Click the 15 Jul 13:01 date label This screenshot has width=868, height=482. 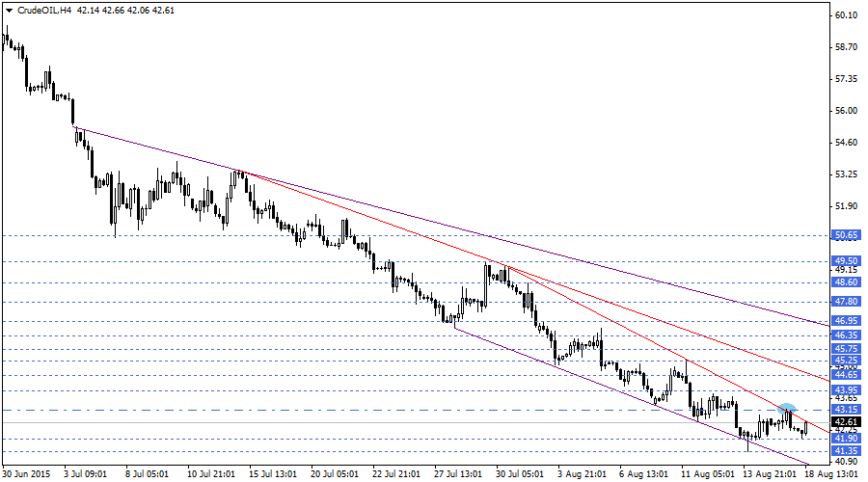pos(274,473)
